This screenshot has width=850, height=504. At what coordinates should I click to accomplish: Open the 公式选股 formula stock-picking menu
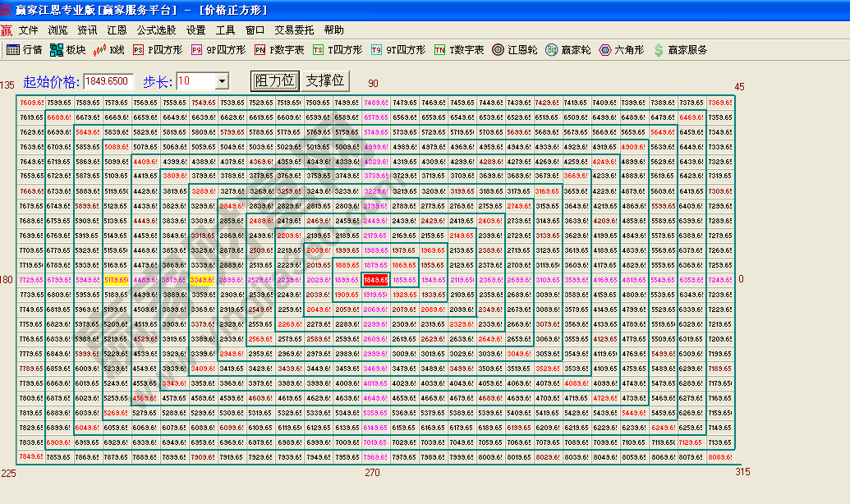156,30
